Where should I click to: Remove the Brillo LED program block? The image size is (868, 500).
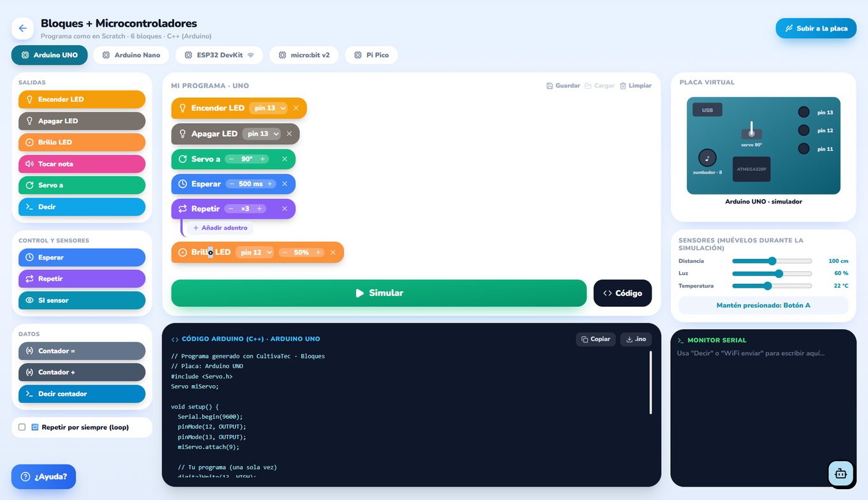pos(333,253)
